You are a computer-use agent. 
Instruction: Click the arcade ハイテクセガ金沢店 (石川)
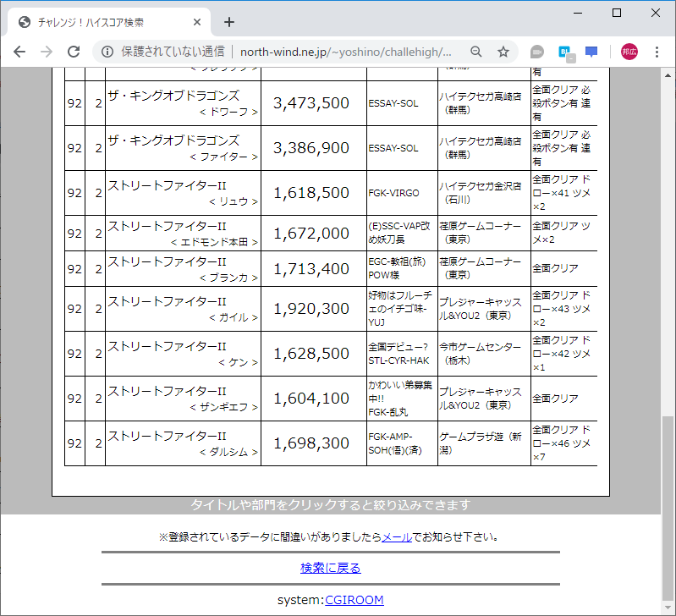(x=481, y=193)
